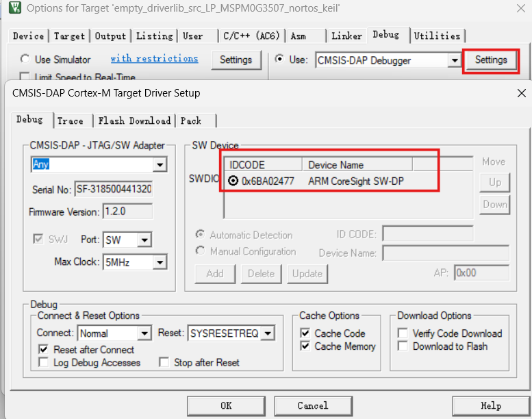The width and height of the screenshot is (532, 419).
Task: Click the Serial No field
Action: [x=114, y=189]
